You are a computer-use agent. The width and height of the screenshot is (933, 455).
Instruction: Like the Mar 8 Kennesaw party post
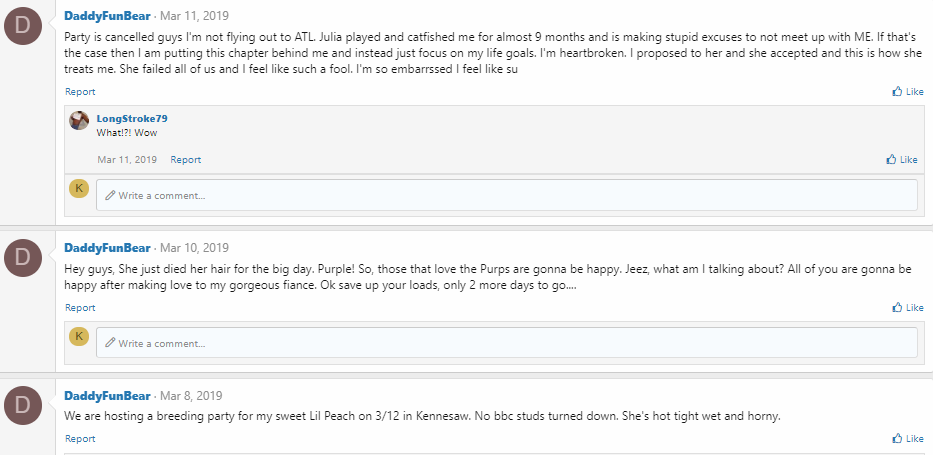pos(908,438)
